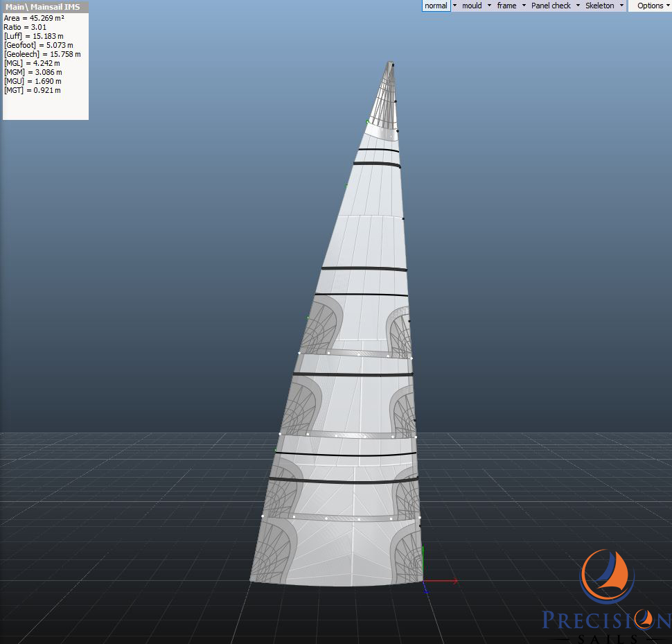Screen dimensions: 672x644
Task: Click the sail head at the top
Action: click(390, 65)
